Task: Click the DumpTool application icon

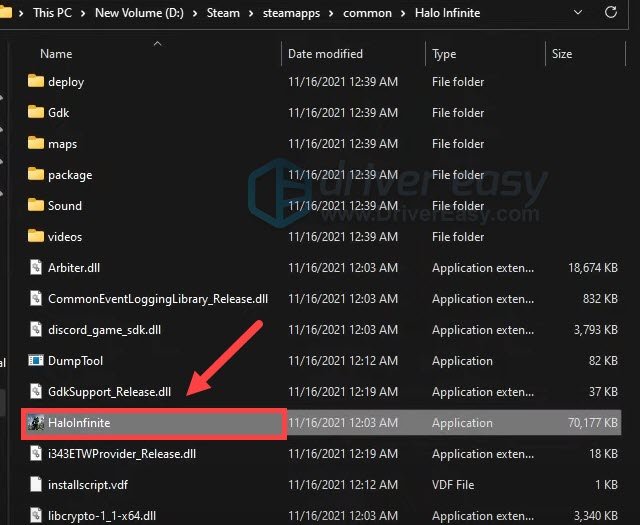Action: (36, 360)
